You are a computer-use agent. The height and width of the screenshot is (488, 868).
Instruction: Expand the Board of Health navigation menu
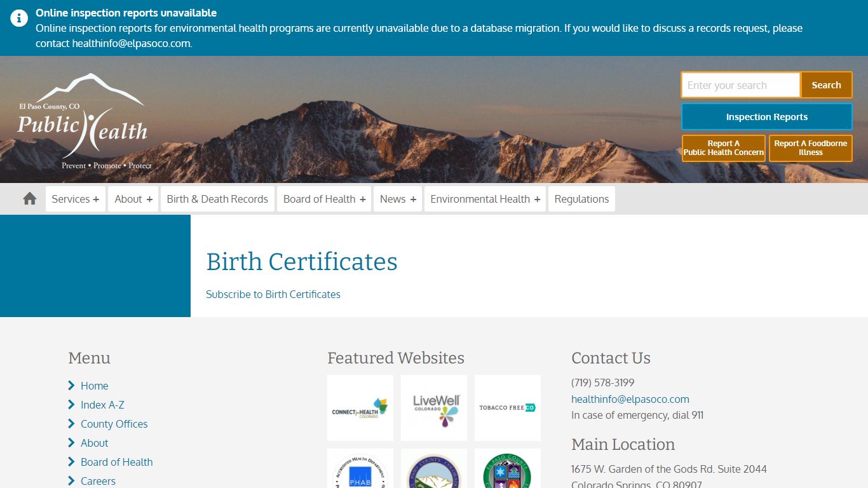coord(324,199)
